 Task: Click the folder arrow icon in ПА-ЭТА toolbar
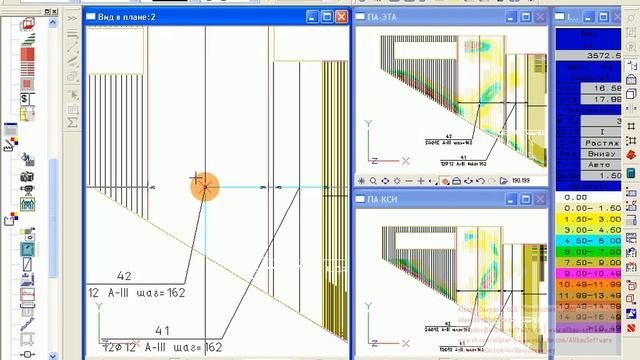[504, 181]
